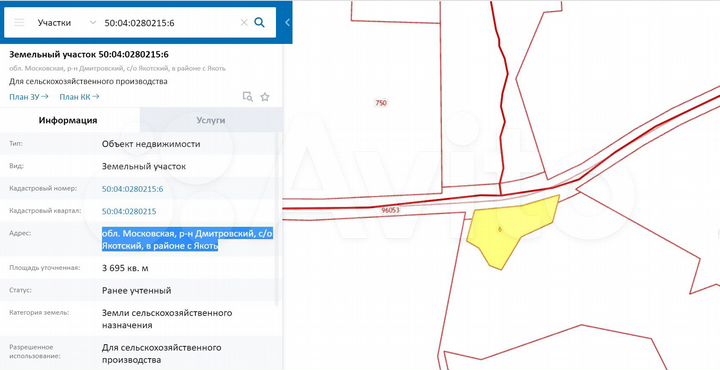This screenshot has width=720, height=370.
Task: Open cadastral quarter 50:04:0280215 link
Action: coord(129,211)
